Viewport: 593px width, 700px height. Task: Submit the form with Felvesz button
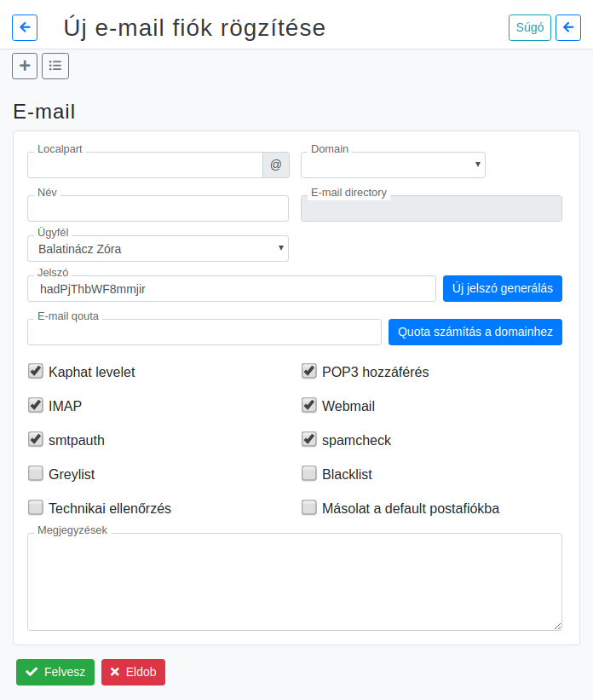[x=55, y=673]
